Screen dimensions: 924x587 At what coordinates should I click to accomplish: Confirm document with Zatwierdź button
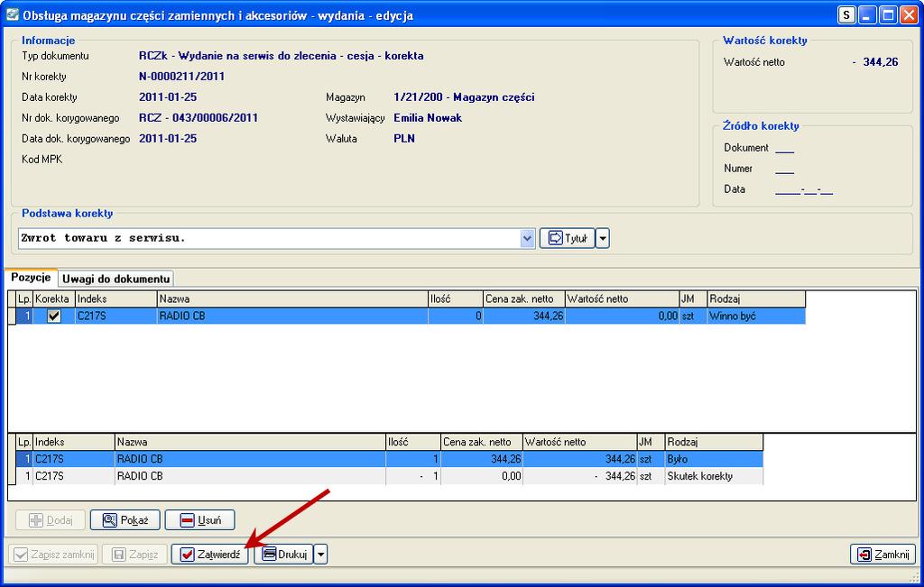[210, 554]
